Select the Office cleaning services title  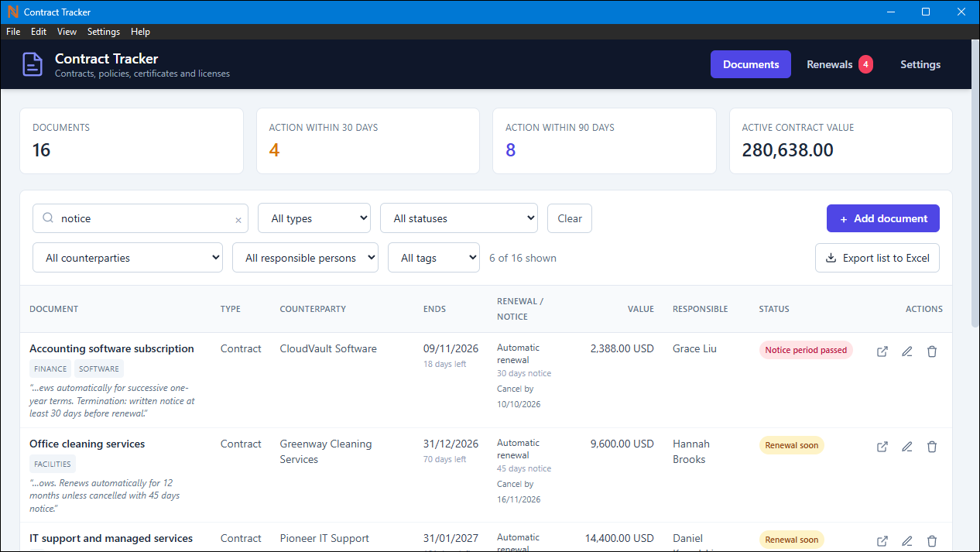87,444
